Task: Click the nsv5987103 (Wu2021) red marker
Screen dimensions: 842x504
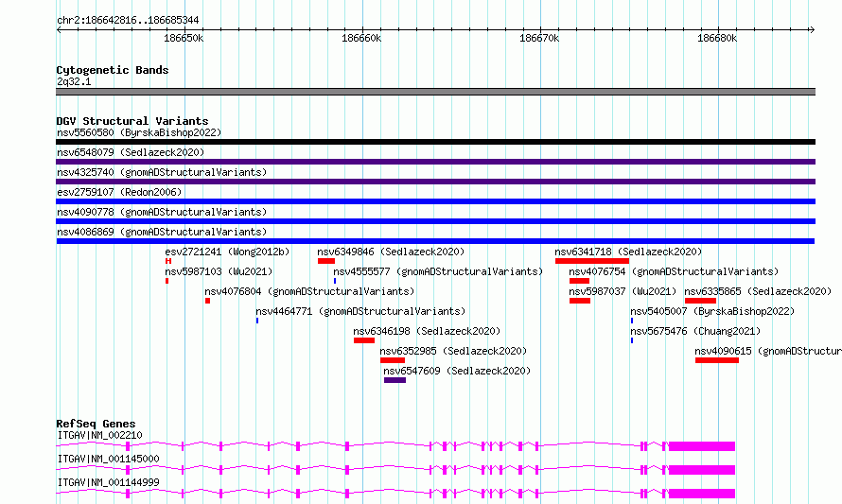Action: click(x=167, y=281)
